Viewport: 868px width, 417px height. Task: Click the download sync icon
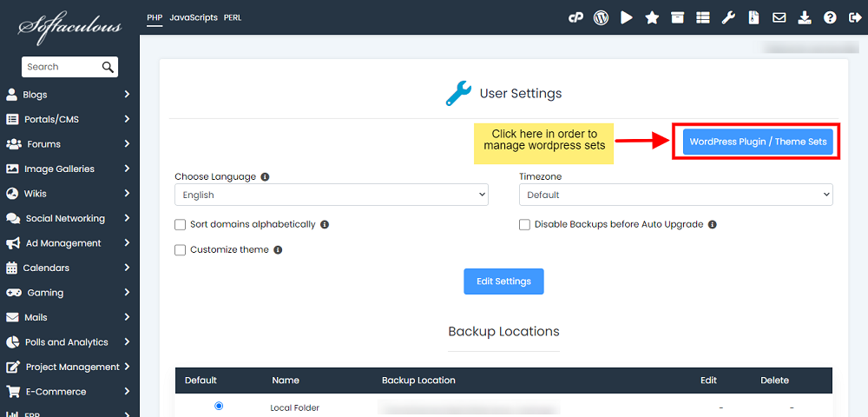tap(805, 17)
